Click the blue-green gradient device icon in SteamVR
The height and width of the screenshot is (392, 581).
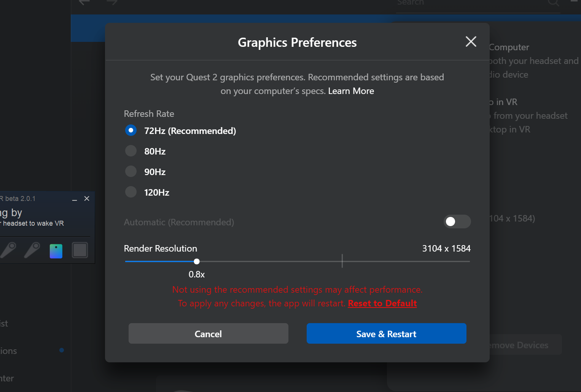pyautogui.click(x=56, y=251)
